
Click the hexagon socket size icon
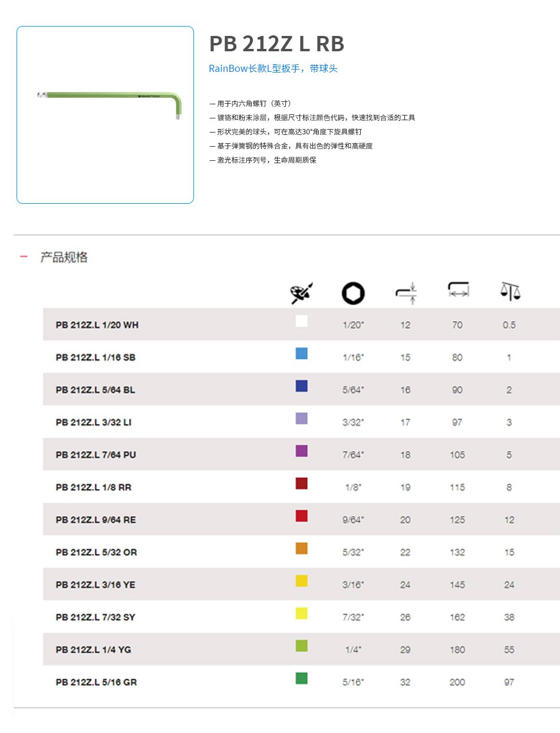[353, 293]
